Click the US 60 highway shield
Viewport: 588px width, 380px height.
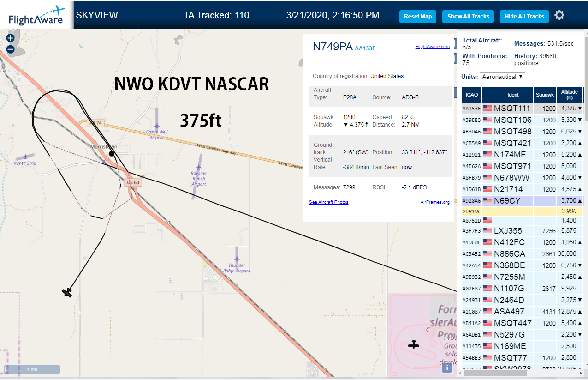tap(133, 182)
